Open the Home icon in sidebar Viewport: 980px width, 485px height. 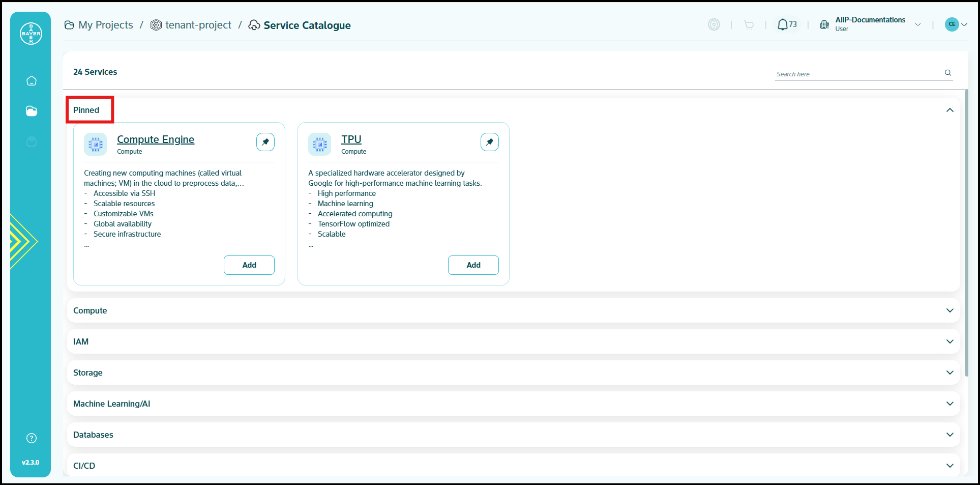click(x=32, y=81)
